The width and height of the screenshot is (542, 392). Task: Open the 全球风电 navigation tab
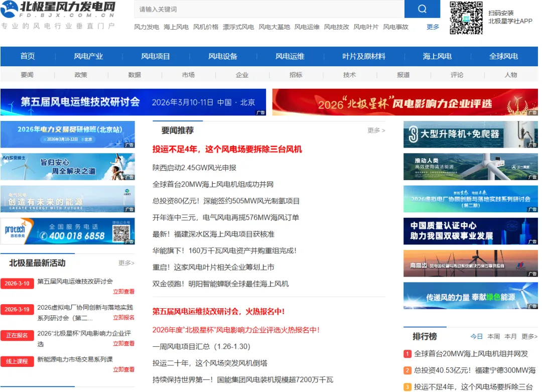click(x=503, y=56)
